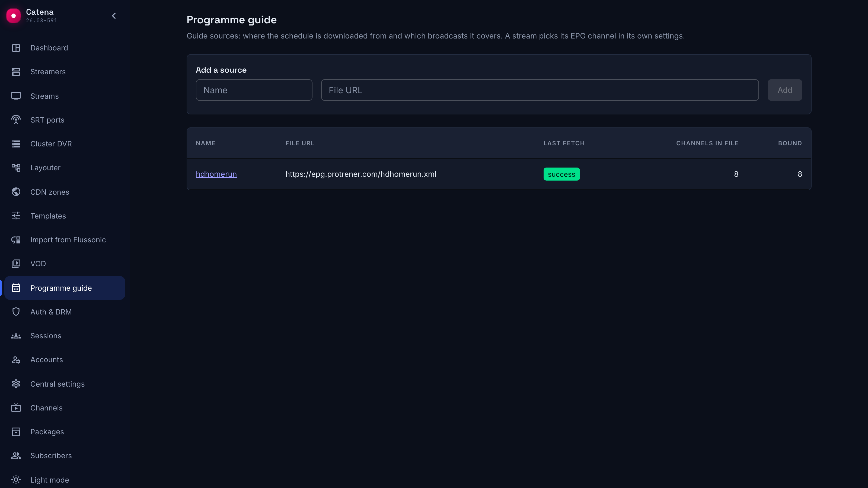Go to Streamers in the sidebar
This screenshot has height=488, width=868.
click(x=65, y=72)
